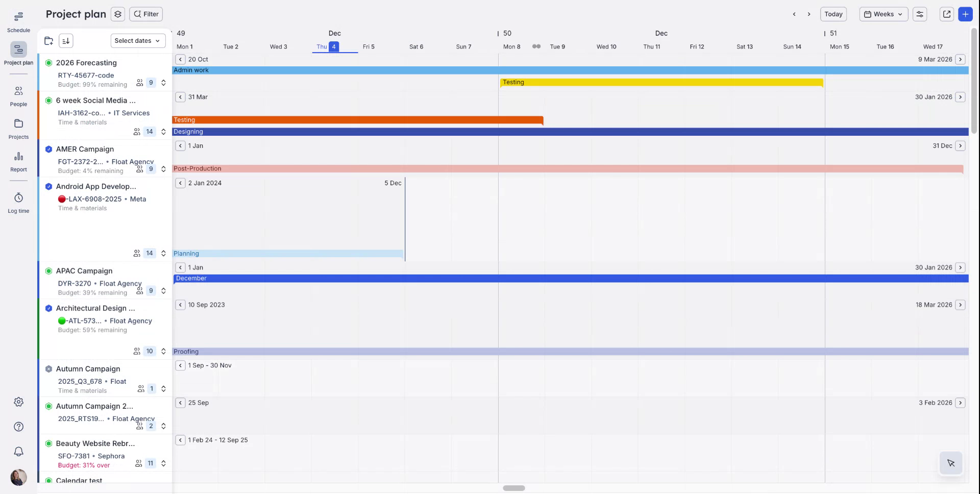980x494 pixels.
Task: Click the notifications bell icon
Action: 18,452
